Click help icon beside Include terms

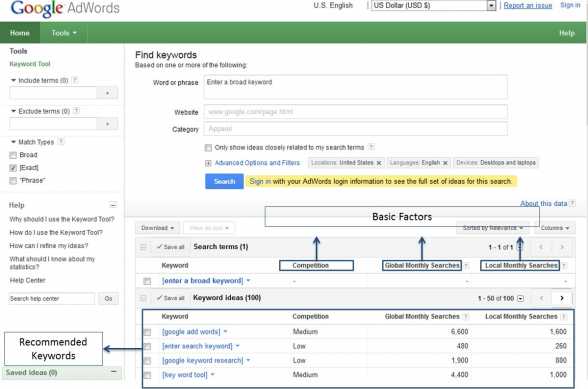click(x=75, y=80)
